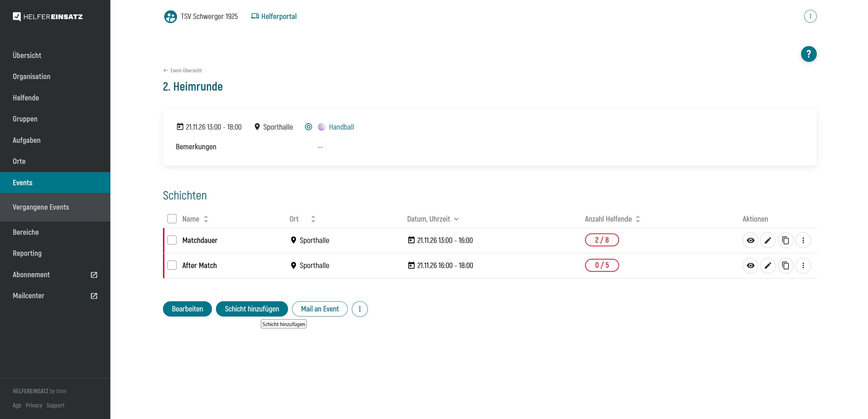
Task: Click the 2 / 8 helper count badge
Action: point(601,240)
